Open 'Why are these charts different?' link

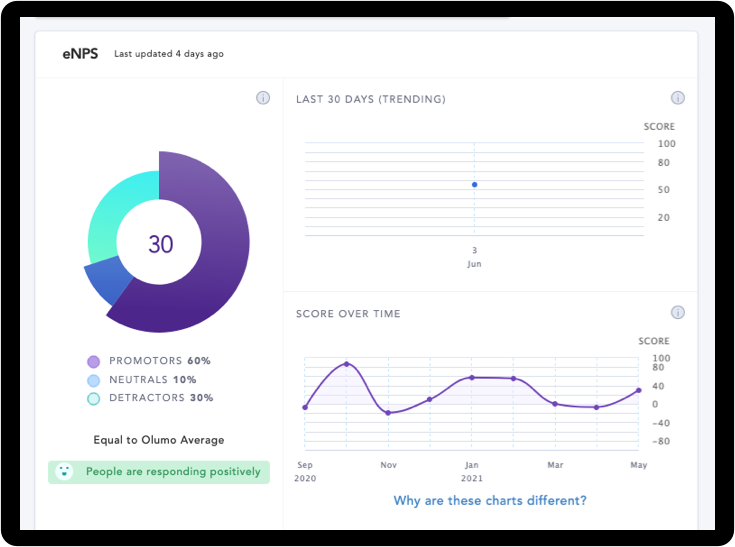click(490, 501)
